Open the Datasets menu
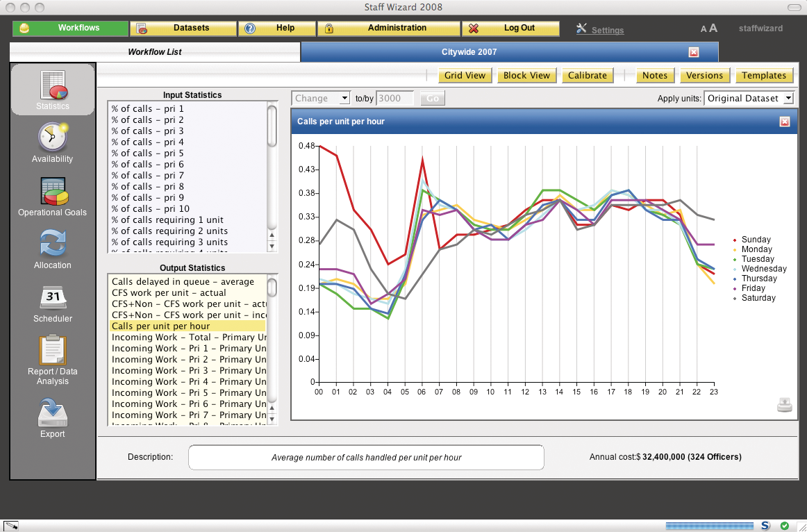The image size is (807, 532). point(183,28)
